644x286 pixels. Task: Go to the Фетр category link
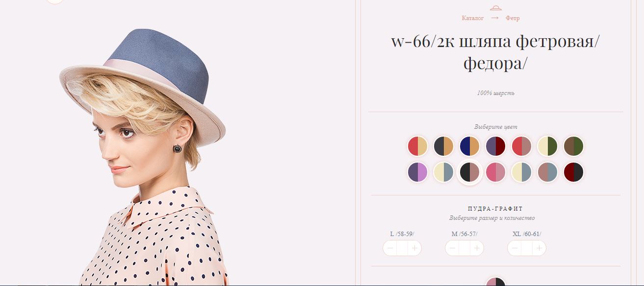[x=513, y=18]
